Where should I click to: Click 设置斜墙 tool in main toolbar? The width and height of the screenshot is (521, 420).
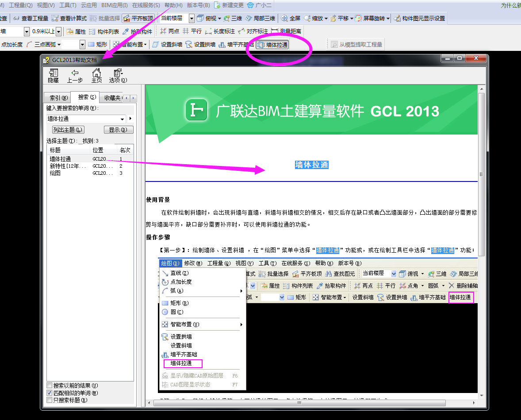[x=168, y=45]
